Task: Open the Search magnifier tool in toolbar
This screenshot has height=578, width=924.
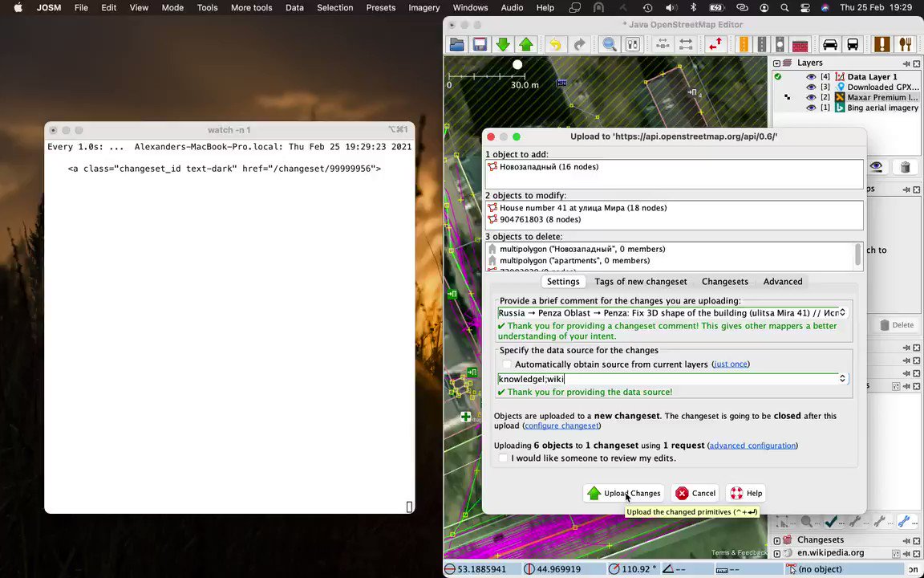Action: pyautogui.click(x=610, y=44)
